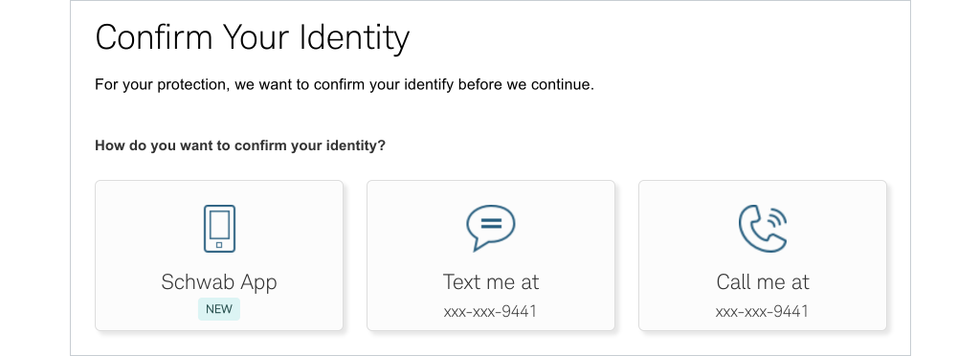Click the sound waves on the call icon

click(x=775, y=217)
